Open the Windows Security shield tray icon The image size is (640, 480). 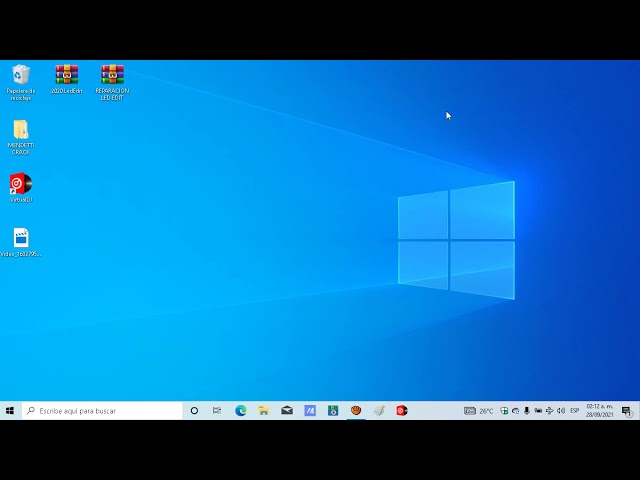pos(504,411)
